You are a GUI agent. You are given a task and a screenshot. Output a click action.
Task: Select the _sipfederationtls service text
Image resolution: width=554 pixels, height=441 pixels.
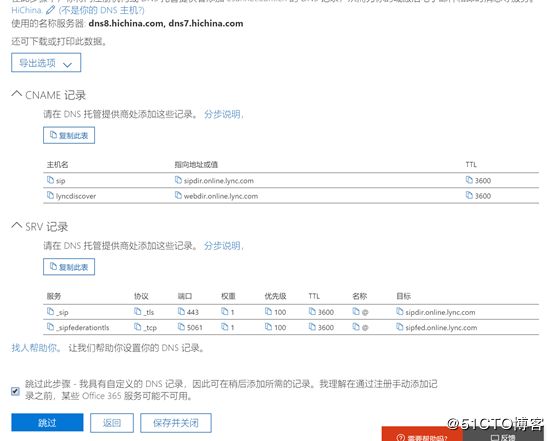(x=83, y=328)
